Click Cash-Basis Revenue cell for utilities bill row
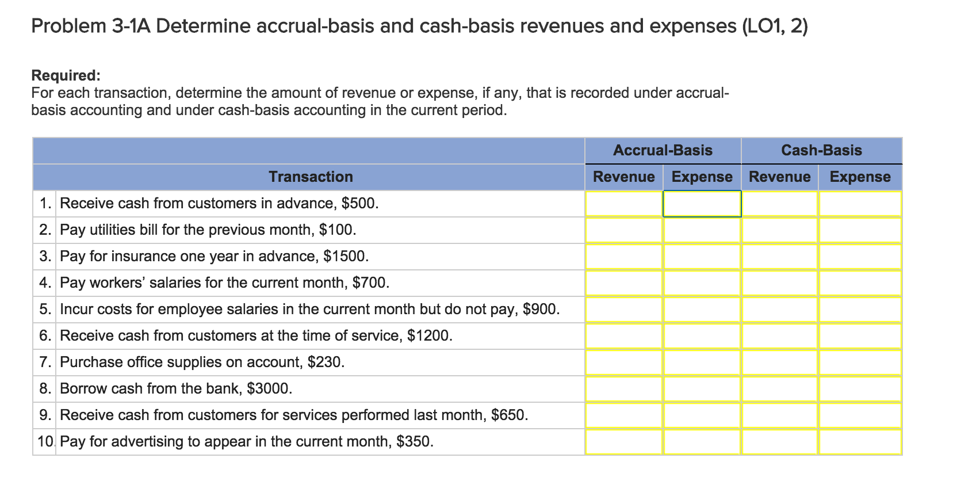980x496 pixels. tap(780, 230)
